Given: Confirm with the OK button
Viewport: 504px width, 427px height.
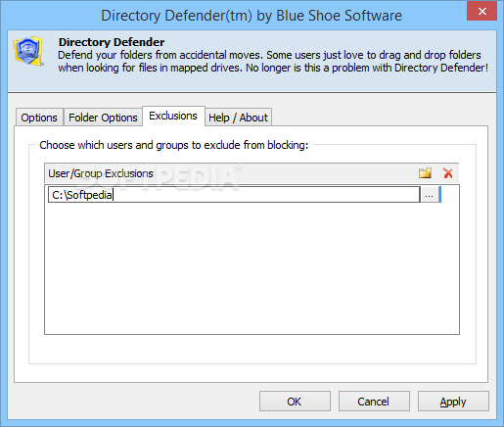Looking at the screenshot, I should point(295,402).
